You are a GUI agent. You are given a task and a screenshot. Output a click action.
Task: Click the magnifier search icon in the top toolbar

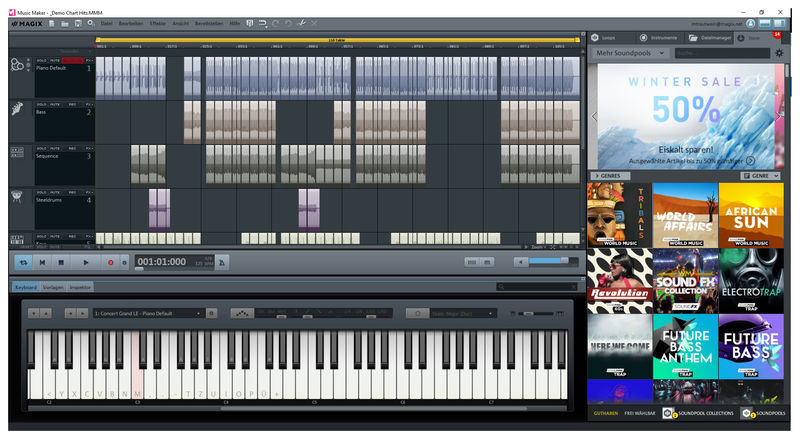(91, 23)
